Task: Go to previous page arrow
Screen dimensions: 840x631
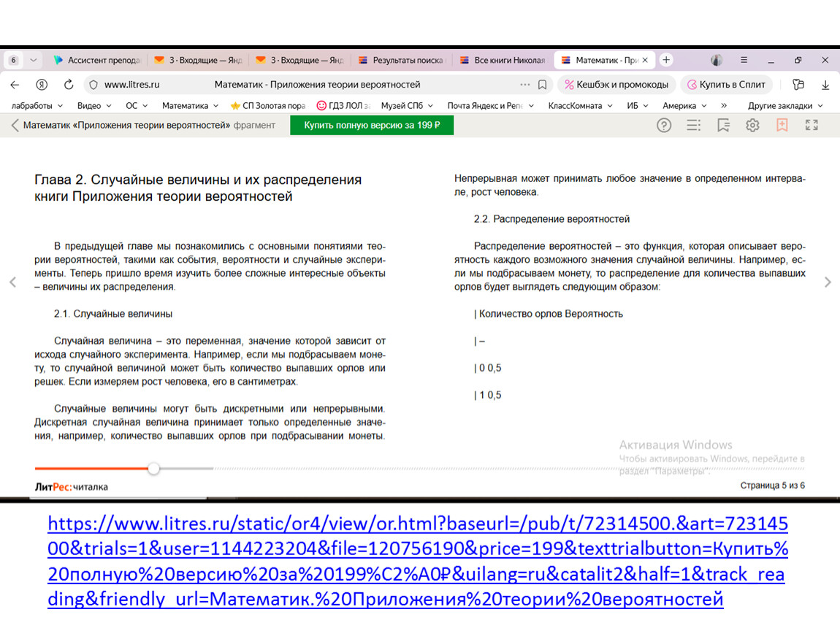Action: coord(12,282)
